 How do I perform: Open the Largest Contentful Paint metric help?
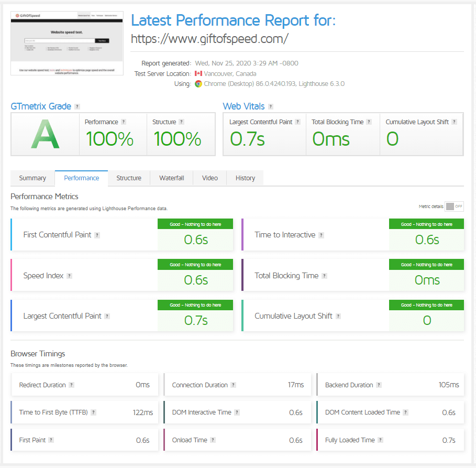pos(107,316)
